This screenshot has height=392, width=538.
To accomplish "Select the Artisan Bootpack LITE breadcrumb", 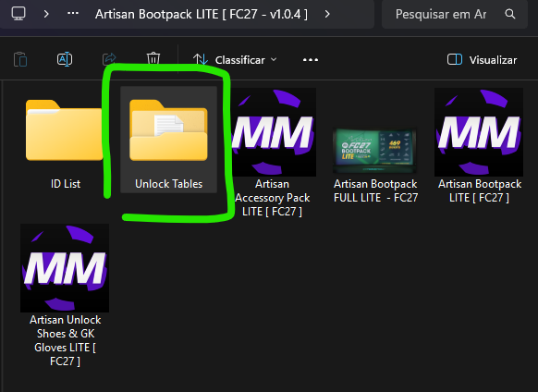I will pyautogui.click(x=202, y=14).
